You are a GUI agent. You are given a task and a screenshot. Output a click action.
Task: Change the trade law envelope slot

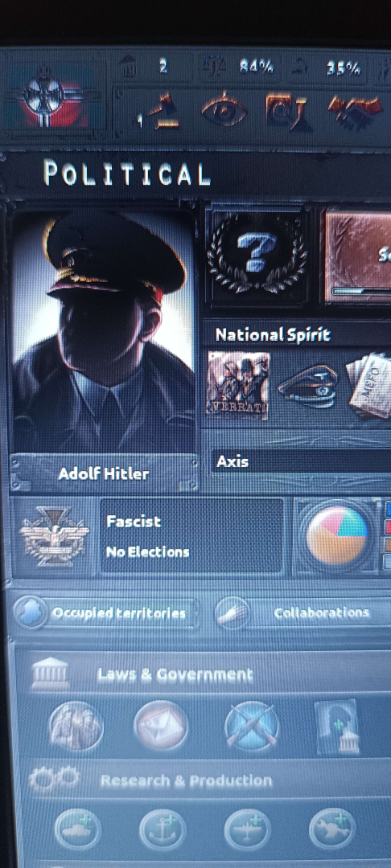(x=161, y=726)
